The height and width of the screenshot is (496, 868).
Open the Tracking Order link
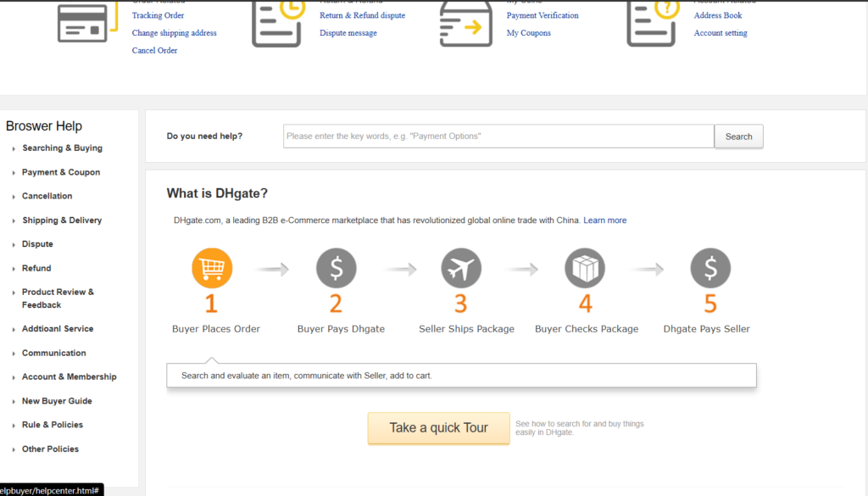point(158,15)
